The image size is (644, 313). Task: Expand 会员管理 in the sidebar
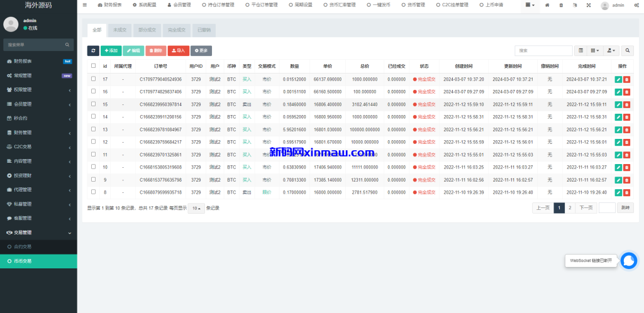(38, 104)
